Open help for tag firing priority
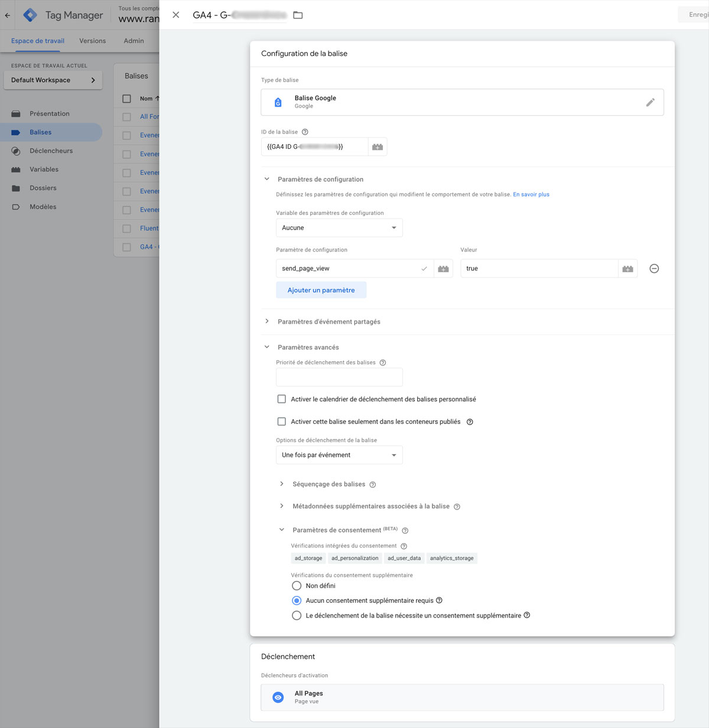709x728 pixels. 383,363
